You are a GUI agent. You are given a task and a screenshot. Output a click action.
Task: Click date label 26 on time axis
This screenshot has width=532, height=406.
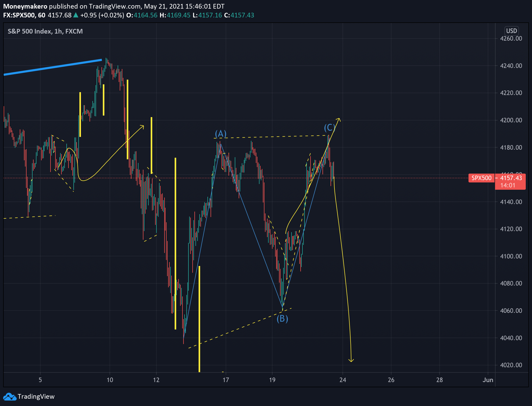[391, 380]
